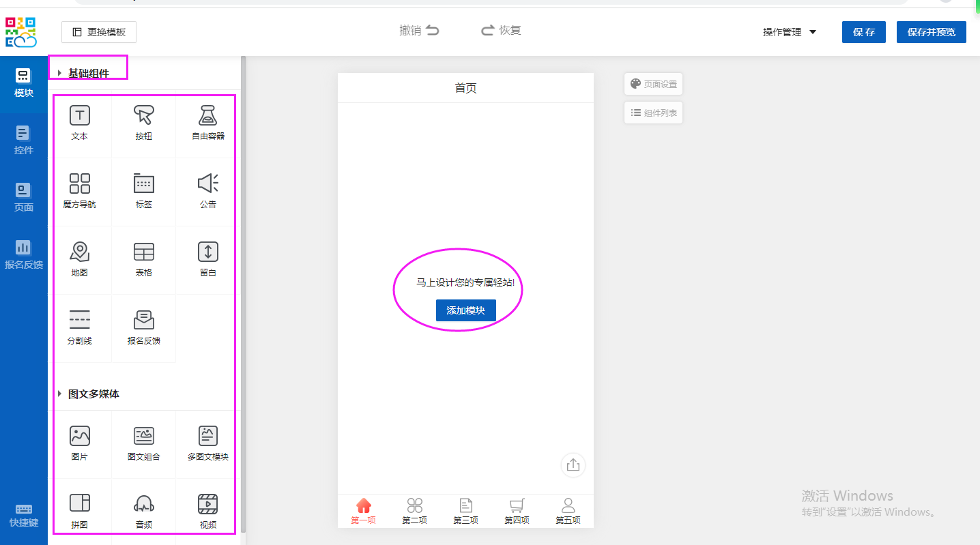980x545 pixels.
Task: Open 页面设置 page settings palette
Action: [x=653, y=84]
